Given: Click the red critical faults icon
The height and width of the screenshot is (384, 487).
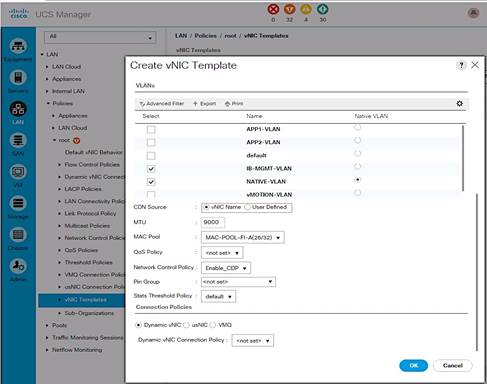Looking at the screenshot, I should pyautogui.click(x=273, y=9).
